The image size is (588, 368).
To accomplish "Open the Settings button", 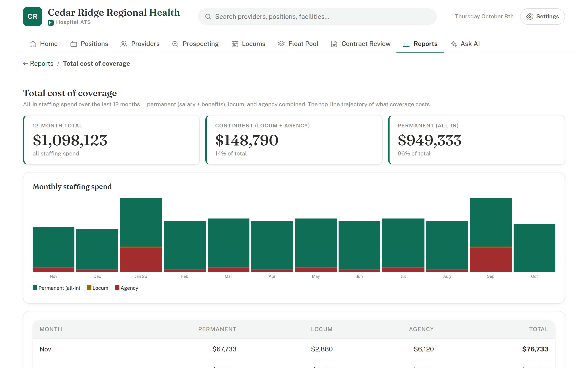I will coord(542,17).
